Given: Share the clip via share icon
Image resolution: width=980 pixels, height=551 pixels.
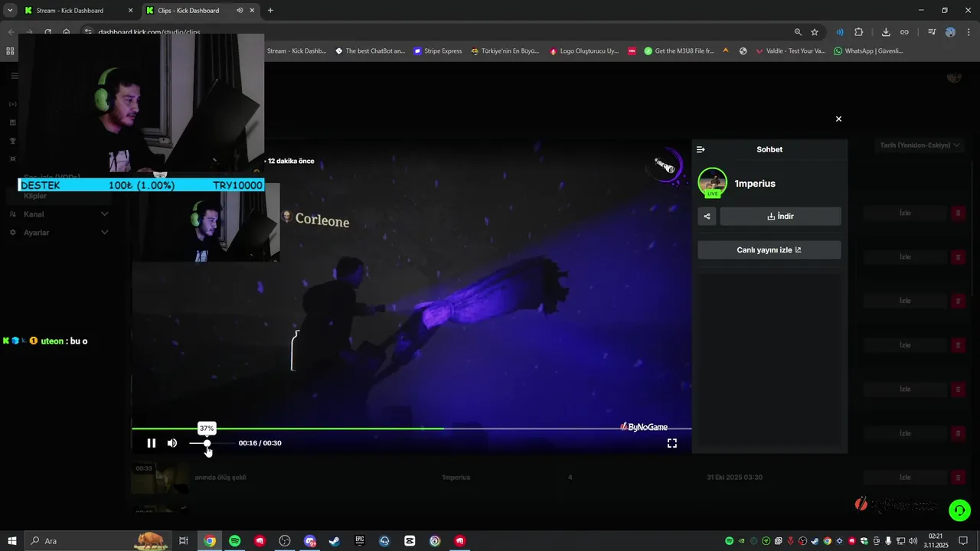Looking at the screenshot, I should 707,217.
